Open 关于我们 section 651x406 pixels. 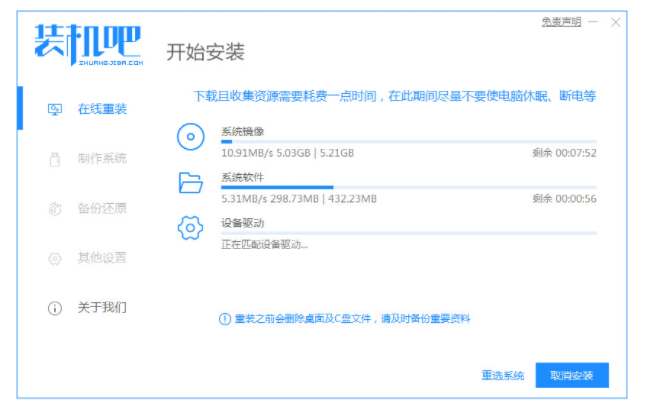(102, 307)
